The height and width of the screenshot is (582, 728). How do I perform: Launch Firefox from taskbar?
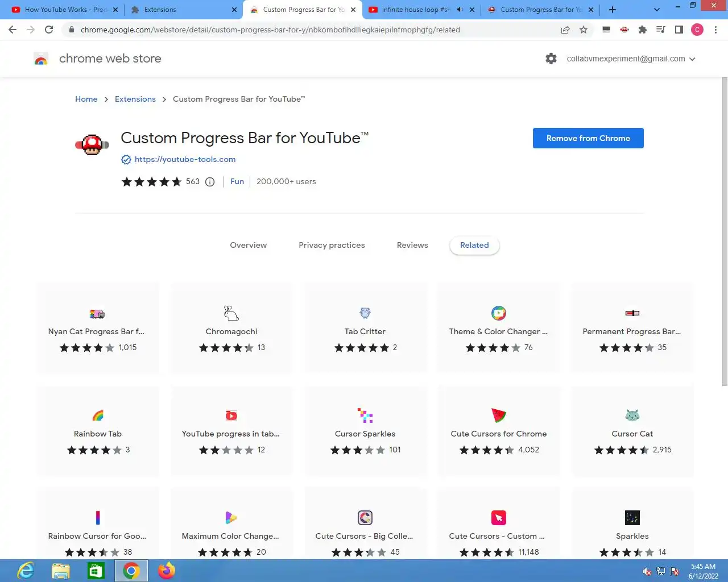(x=167, y=571)
